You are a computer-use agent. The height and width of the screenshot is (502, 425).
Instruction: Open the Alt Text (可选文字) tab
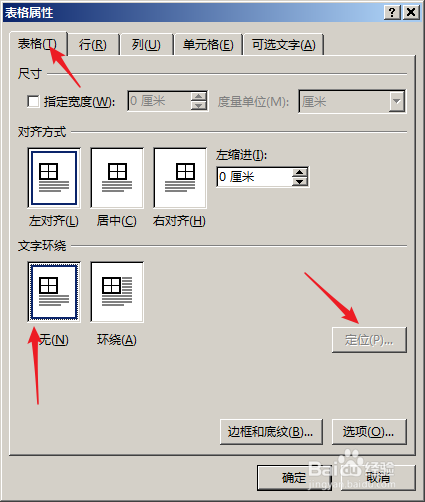[x=284, y=44]
